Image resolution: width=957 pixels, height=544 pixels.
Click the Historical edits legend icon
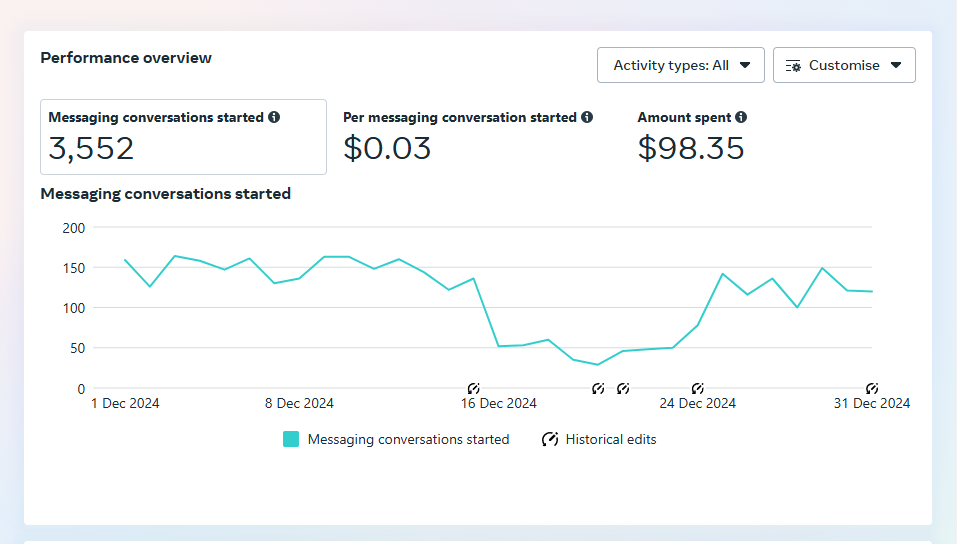coord(550,439)
